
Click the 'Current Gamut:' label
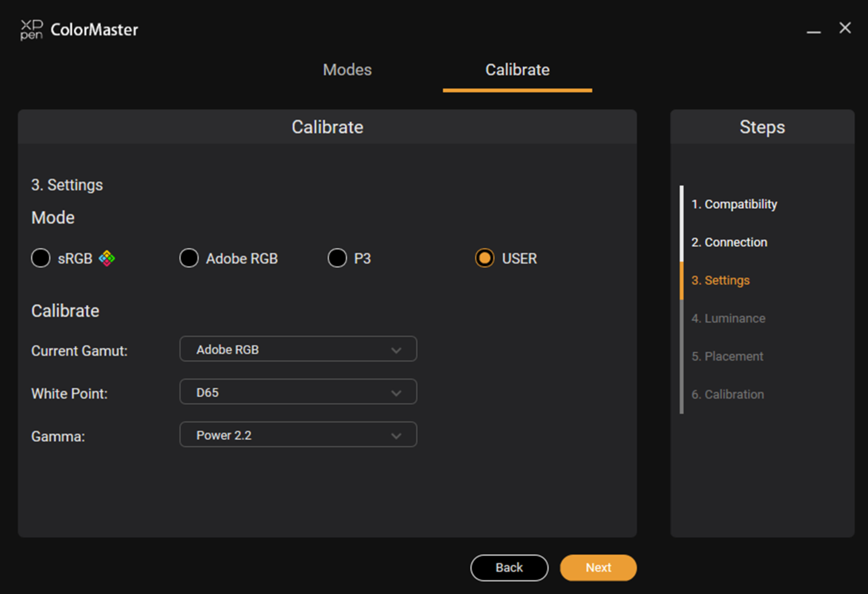point(79,351)
